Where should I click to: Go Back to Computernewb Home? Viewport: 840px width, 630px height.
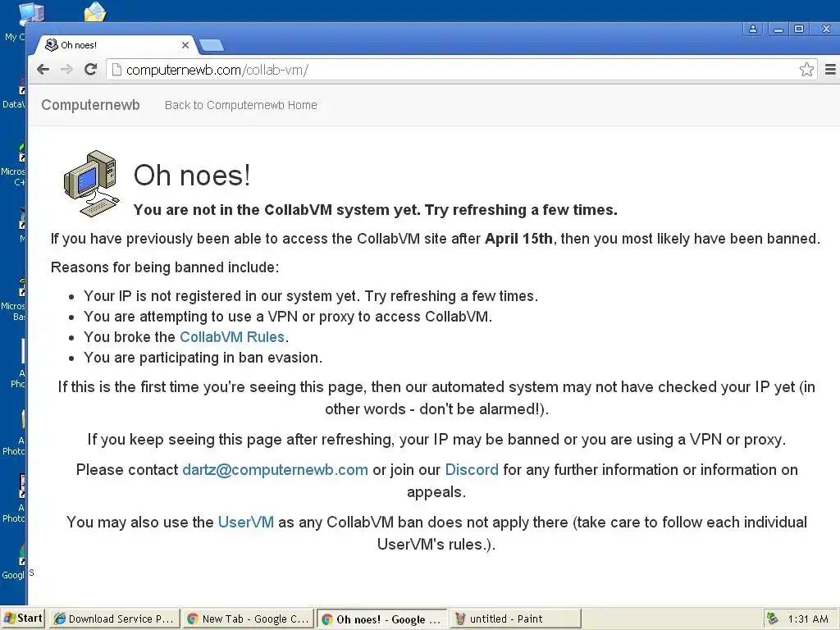coord(241,105)
